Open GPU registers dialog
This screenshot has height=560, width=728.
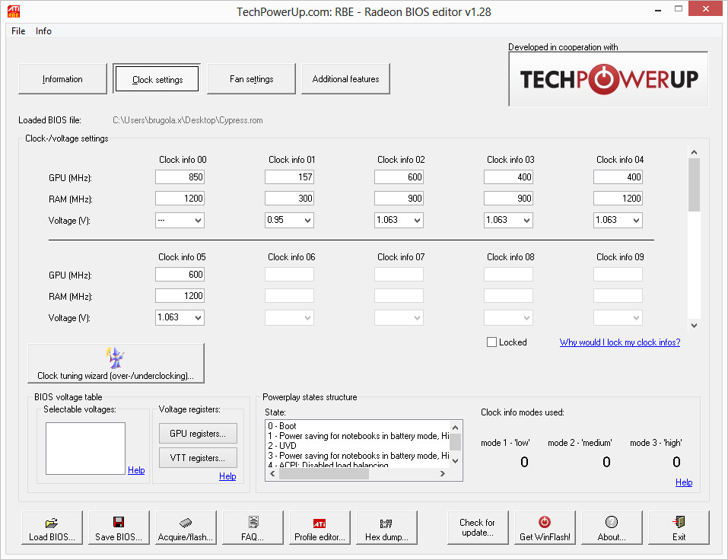198,433
